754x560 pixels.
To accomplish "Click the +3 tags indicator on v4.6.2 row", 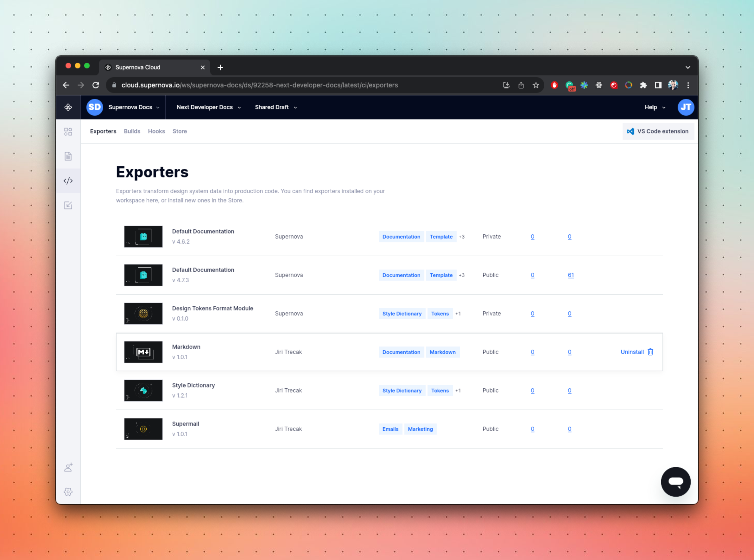I will click(462, 237).
